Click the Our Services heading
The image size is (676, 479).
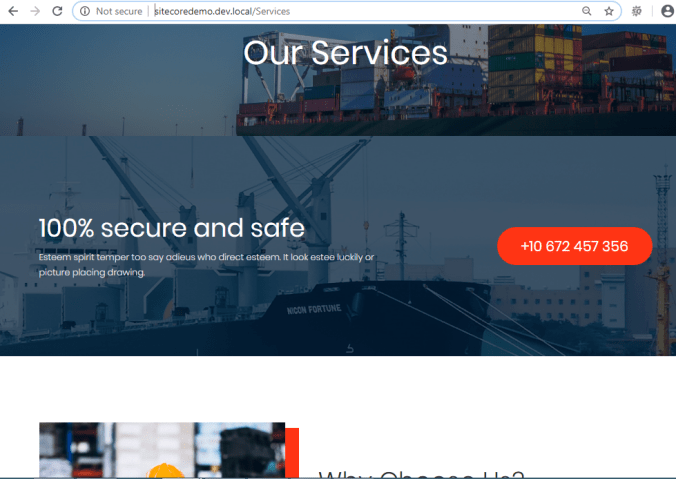pyautogui.click(x=345, y=53)
